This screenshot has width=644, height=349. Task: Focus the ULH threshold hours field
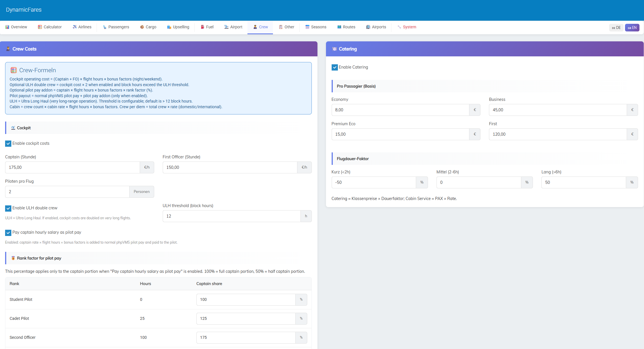pos(231,216)
